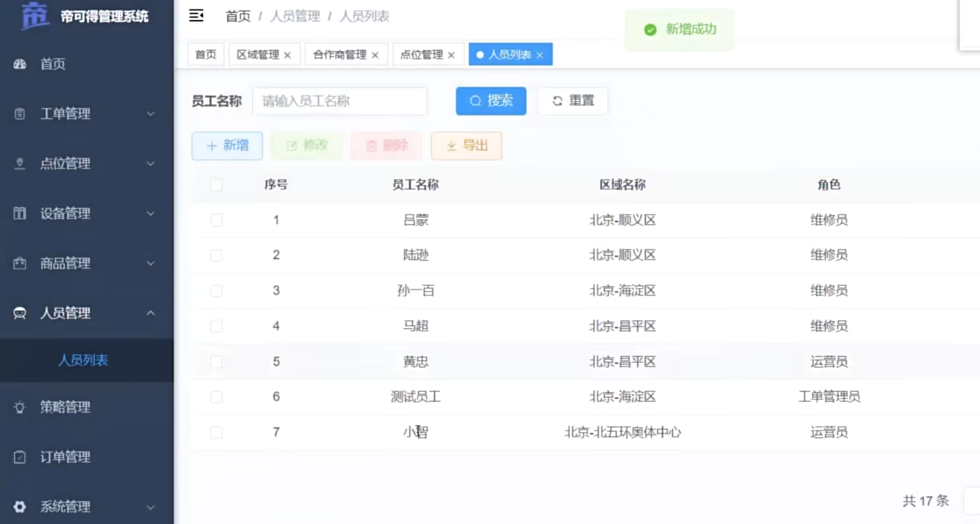Click 人员管理 in the breadcrumb
The width and height of the screenshot is (980, 524).
[x=295, y=17]
